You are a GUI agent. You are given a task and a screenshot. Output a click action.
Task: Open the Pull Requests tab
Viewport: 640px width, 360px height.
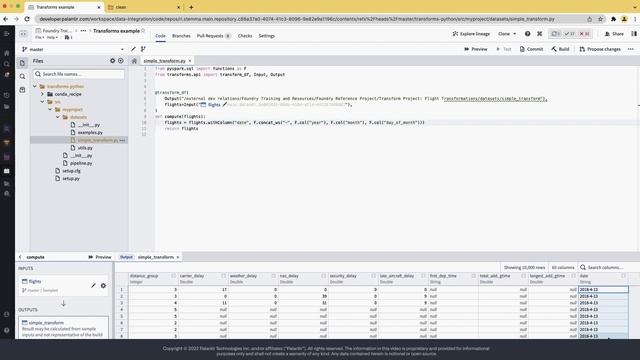(213, 36)
